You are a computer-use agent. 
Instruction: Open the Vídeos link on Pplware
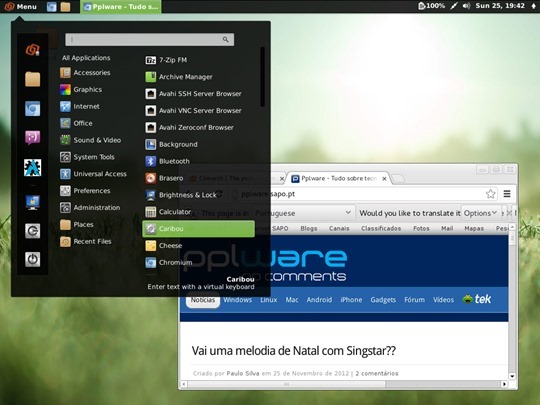pyautogui.click(x=443, y=300)
